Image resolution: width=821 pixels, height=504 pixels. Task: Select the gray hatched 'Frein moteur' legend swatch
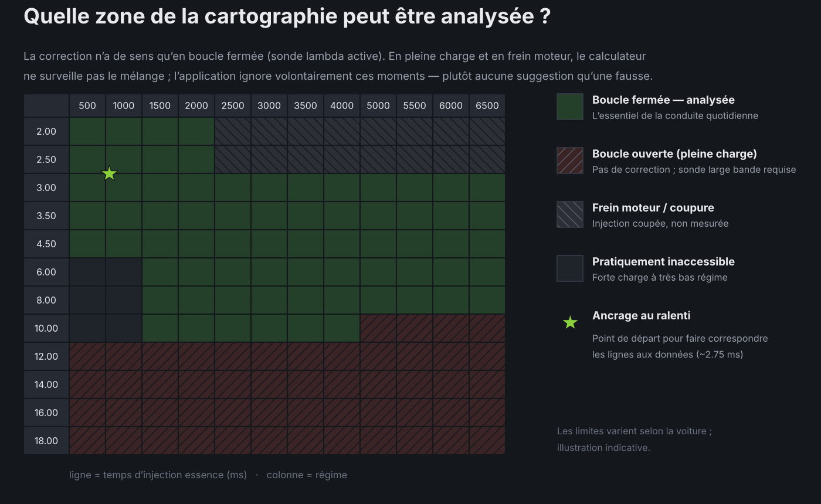click(x=570, y=214)
